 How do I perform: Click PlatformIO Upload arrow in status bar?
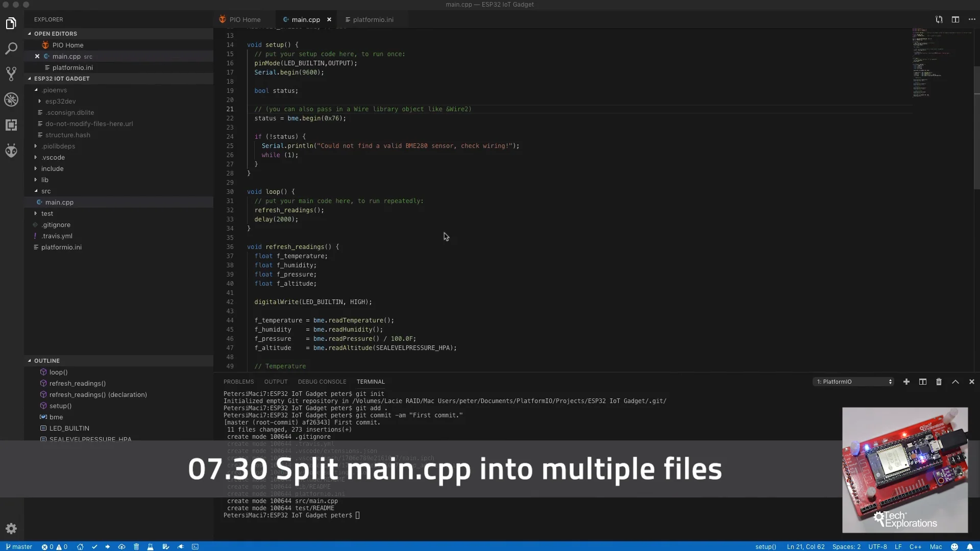pos(108,547)
